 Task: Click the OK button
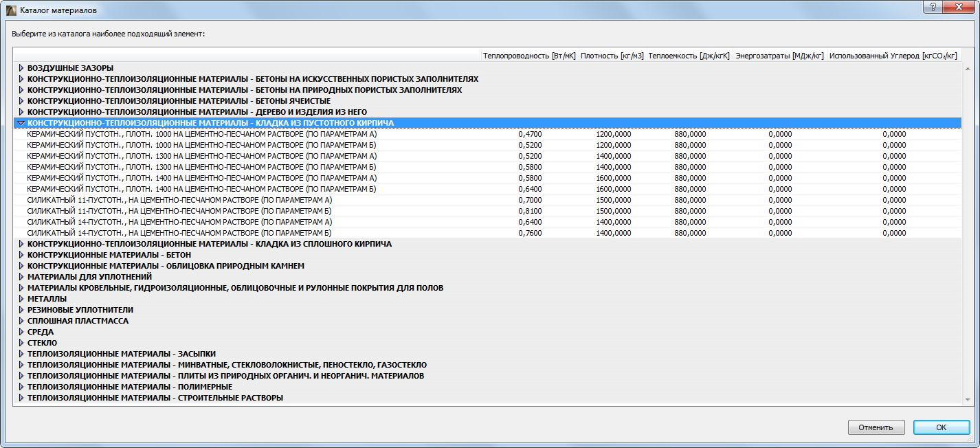tap(942, 427)
